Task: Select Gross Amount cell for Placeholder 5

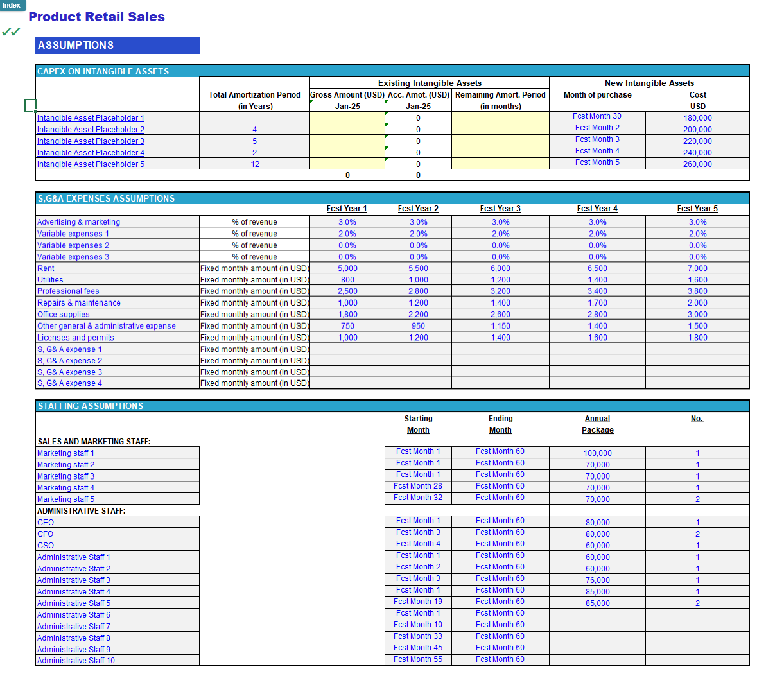Action: 347,164
